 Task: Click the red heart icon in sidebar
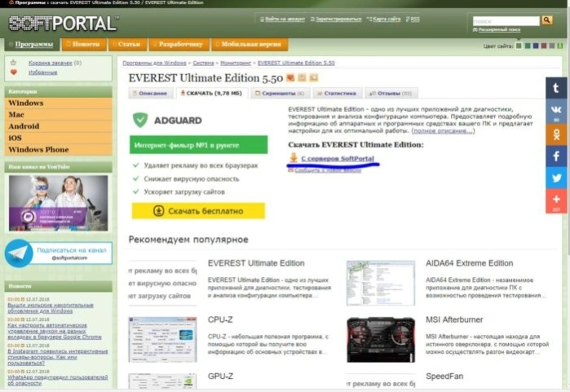coord(14,73)
